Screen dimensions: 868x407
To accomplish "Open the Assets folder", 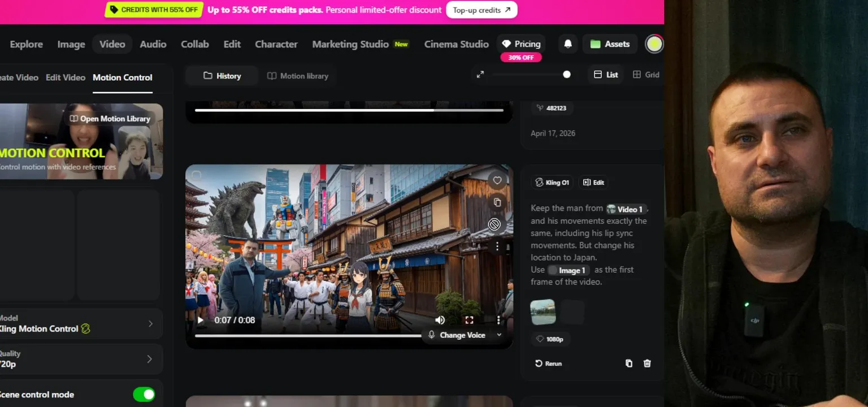I will 610,44.
